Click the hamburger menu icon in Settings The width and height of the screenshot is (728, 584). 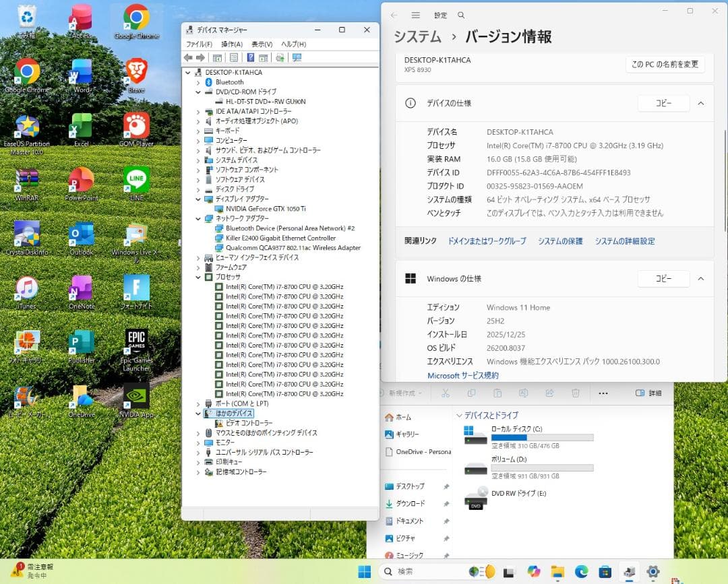click(x=415, y=15)
